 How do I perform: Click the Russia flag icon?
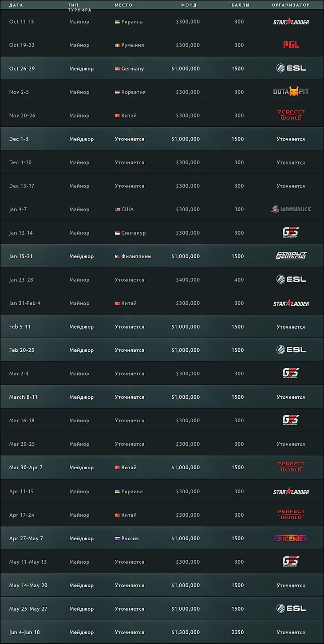pos(117,538)
